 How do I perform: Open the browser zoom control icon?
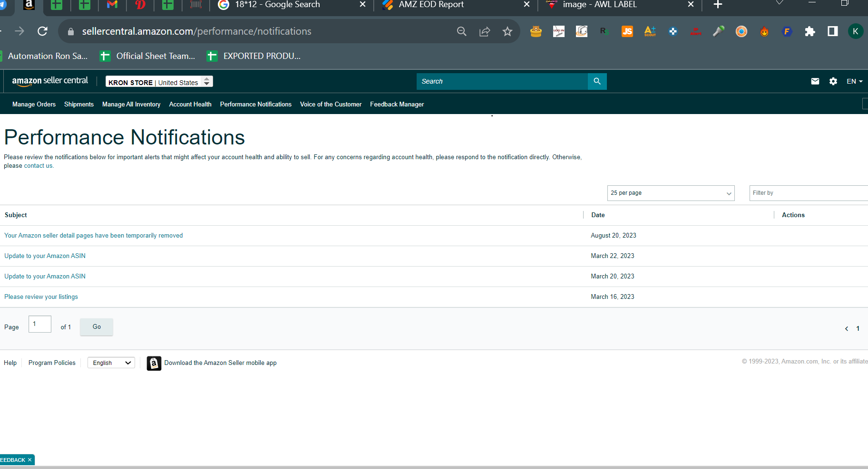(461, 31)
